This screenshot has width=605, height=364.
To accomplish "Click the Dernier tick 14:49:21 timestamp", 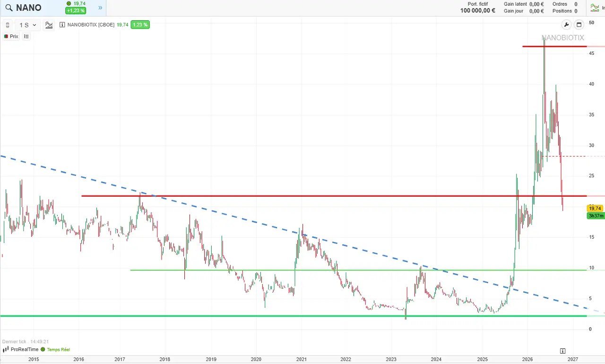I will 26,342.
